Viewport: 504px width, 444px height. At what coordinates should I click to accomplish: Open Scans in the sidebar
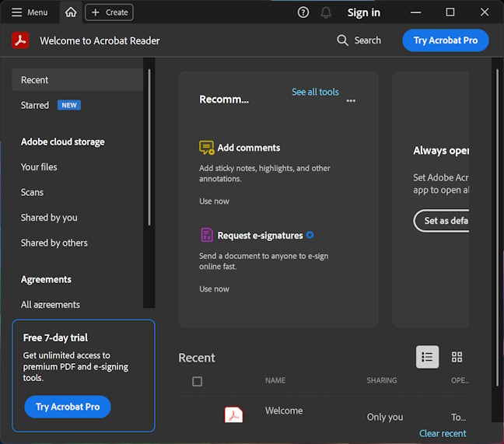coord(32,192)
